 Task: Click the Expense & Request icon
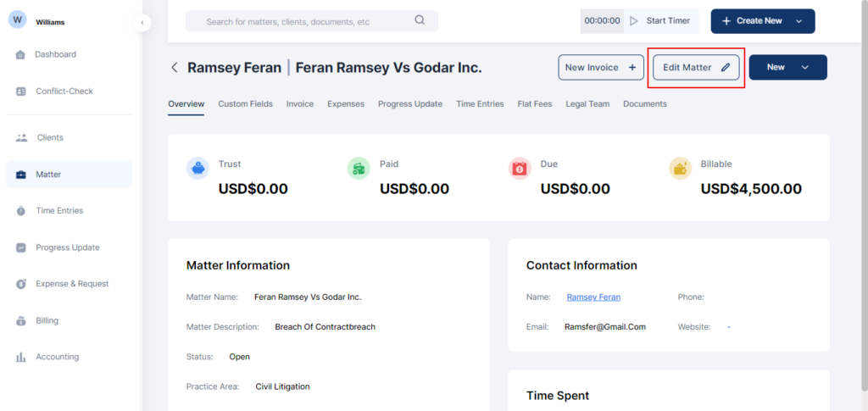pyautogui.click(x=20, y=284)
